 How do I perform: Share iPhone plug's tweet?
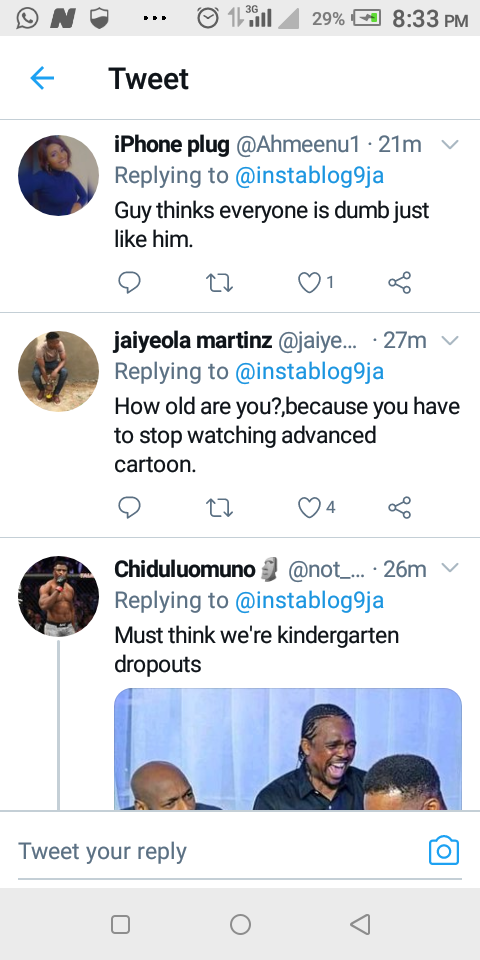point(400,282)
